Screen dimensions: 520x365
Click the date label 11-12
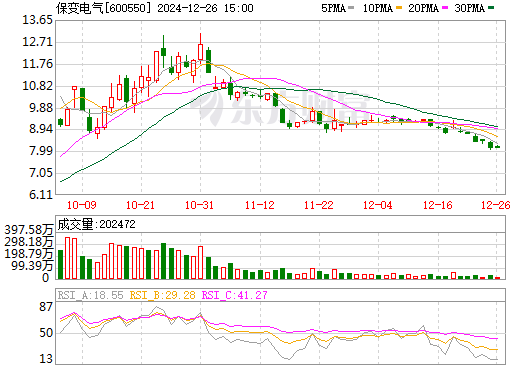click(260, 205)
